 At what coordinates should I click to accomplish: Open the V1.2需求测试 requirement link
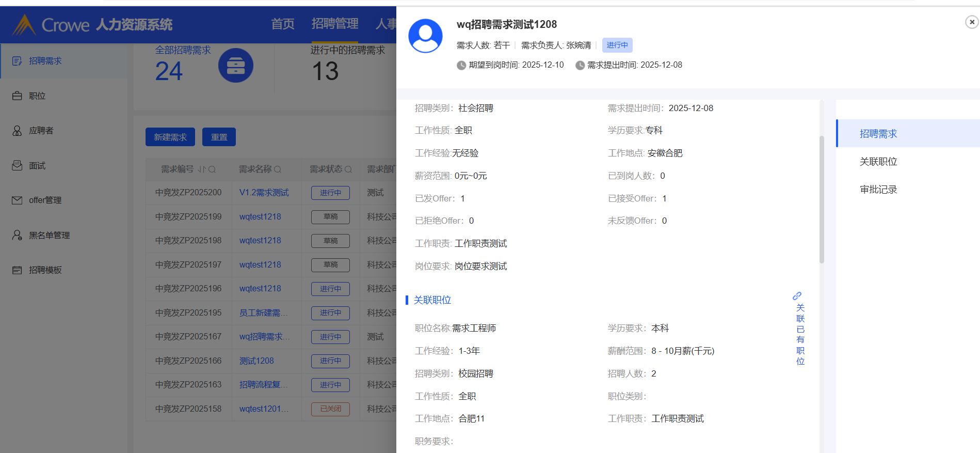[x=264, y=193]
